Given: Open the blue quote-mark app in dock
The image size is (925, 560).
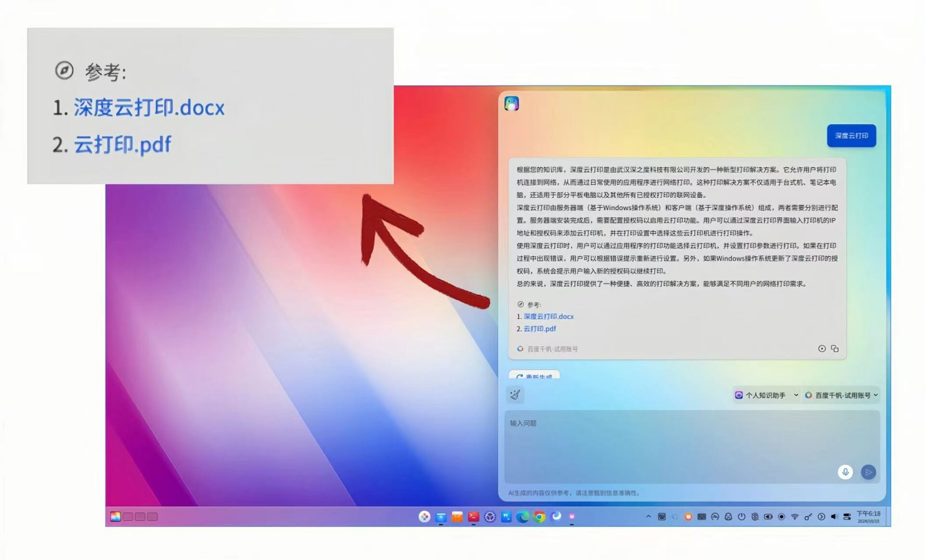Looking at the screenshot, I should click(506, 517).
